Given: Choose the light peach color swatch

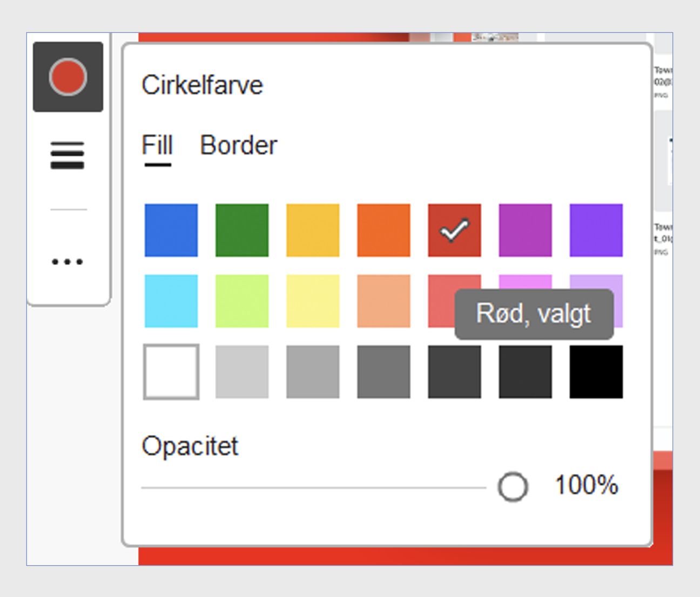Looking at the screenshot, I should click(383, 301).
